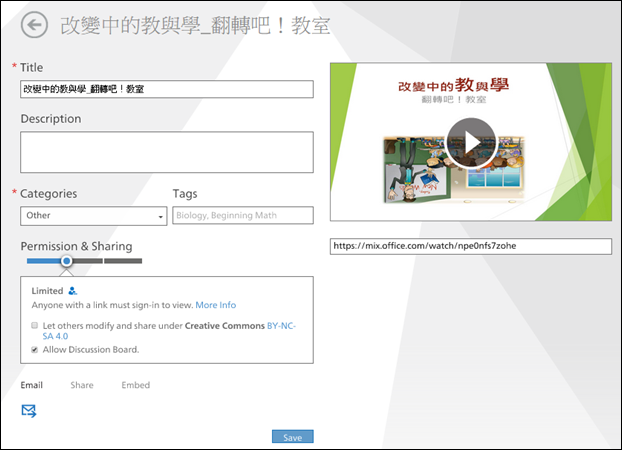The width and height of the screenshot is (622, 450).
Task: Uncheck Allow Discussion Board
Action: click(x=35, y=350)
